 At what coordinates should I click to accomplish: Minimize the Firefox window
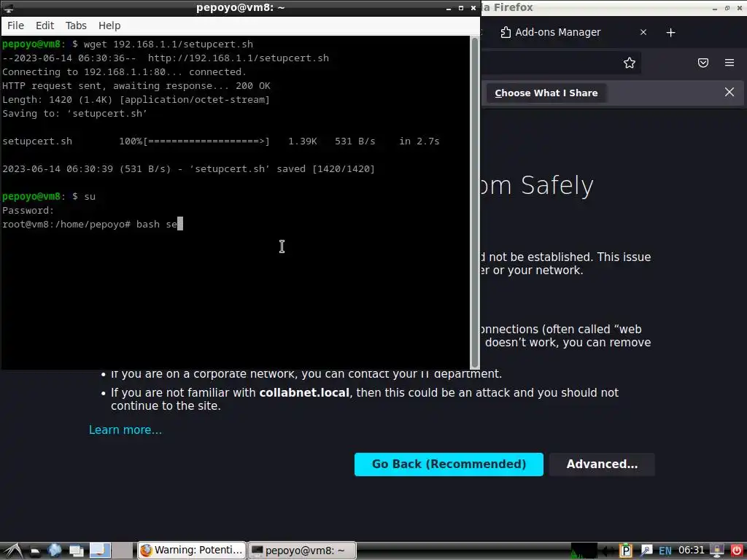(x=715, y=8)
